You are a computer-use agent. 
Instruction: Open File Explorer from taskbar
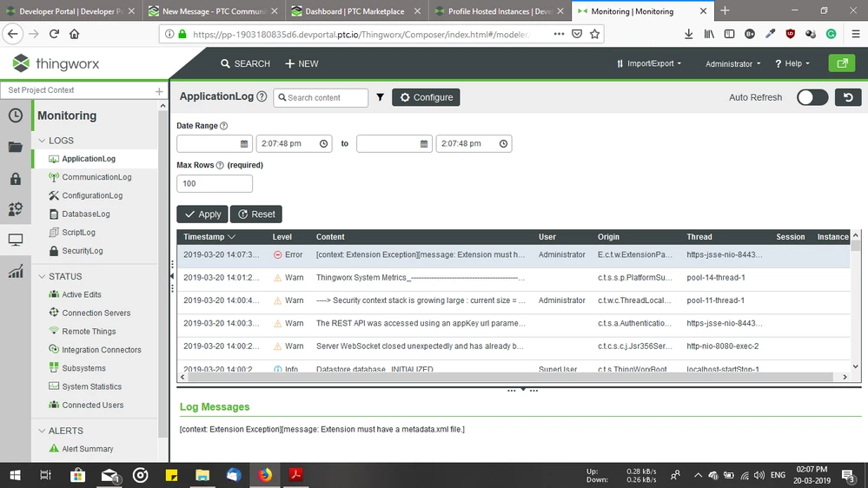pyautogui.click(x=202, y=475)
